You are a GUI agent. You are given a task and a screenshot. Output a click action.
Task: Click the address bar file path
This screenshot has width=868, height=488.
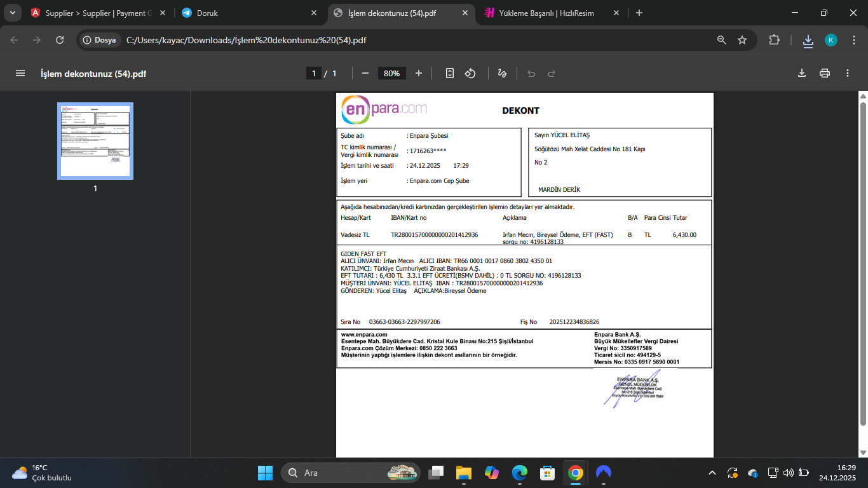247,40
